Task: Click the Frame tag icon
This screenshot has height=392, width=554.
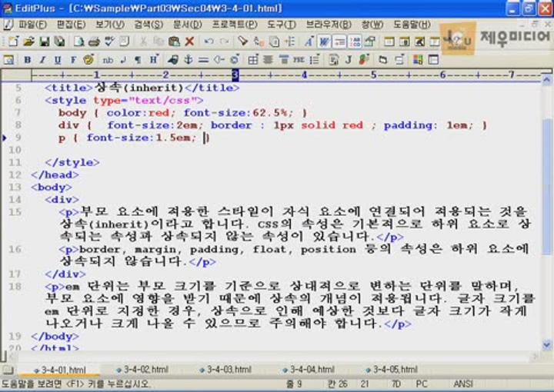Action: coord(433,60)
